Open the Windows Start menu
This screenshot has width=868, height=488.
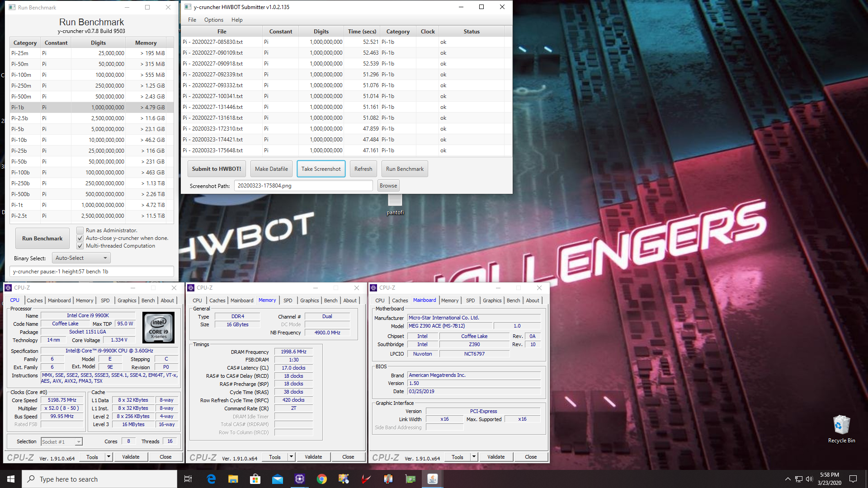click(11, 479)
